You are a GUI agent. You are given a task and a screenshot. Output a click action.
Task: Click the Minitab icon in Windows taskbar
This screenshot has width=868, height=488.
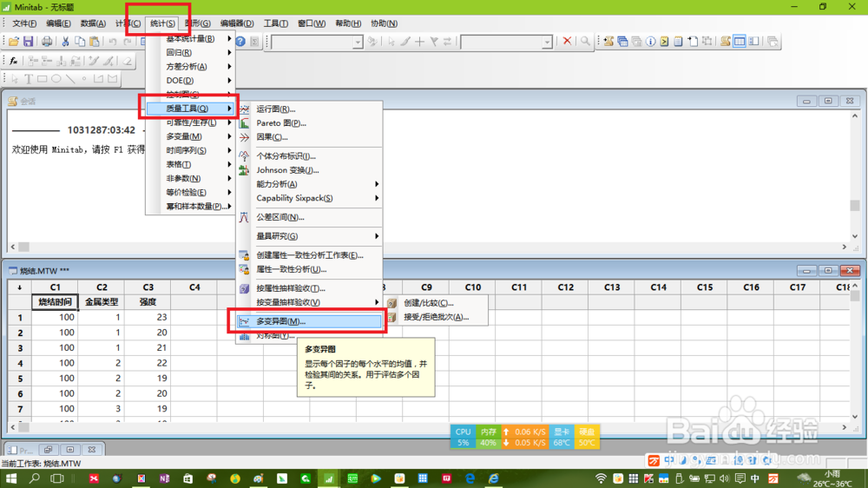(x=329, y=478)
